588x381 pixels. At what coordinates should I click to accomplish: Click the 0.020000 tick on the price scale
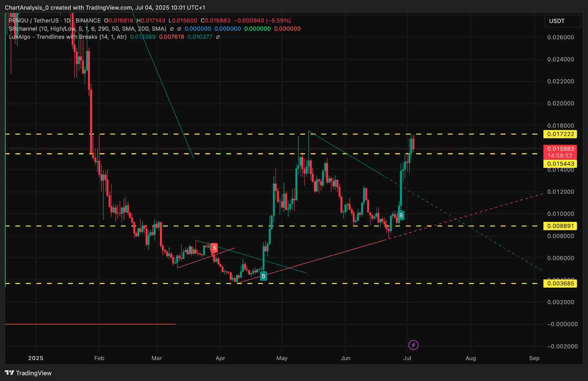[560, 104]
